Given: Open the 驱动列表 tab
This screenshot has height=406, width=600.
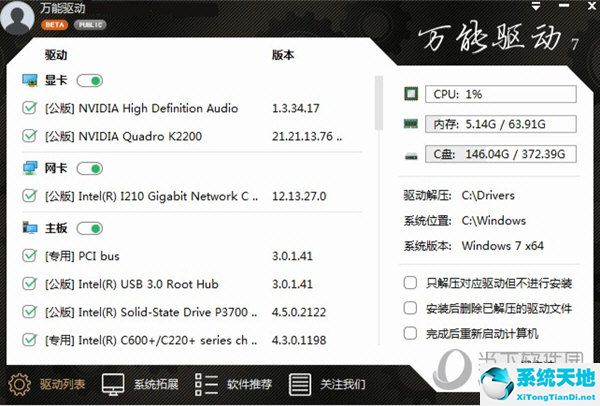Looking at the screenshot, I should (x=62, y=384).
